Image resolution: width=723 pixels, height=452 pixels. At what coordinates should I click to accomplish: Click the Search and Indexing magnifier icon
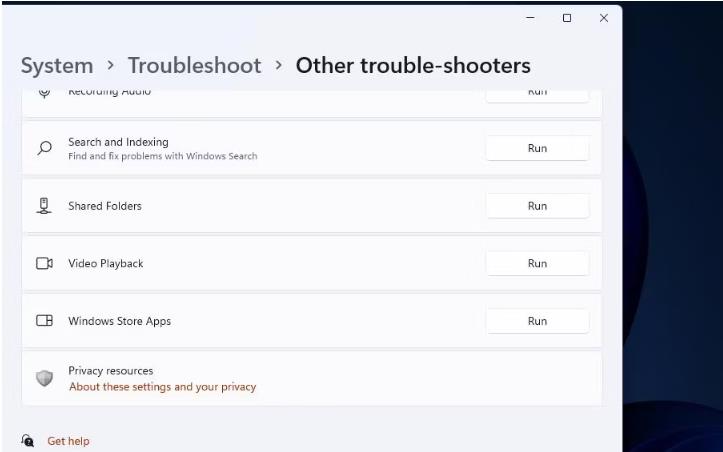coord(45,148)
